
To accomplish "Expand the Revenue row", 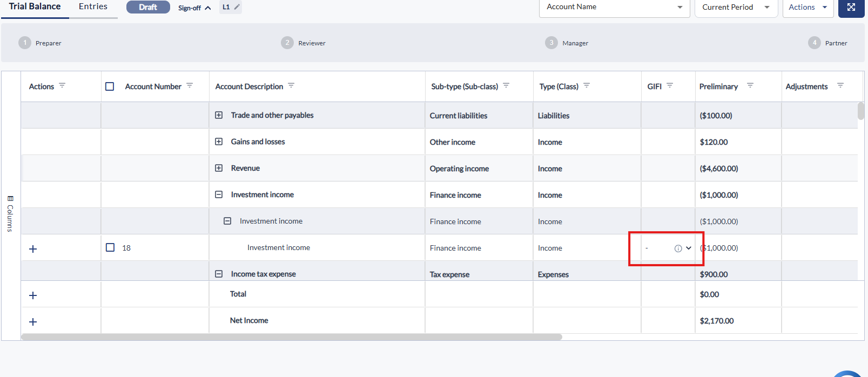I will click(x=219, y=168).
